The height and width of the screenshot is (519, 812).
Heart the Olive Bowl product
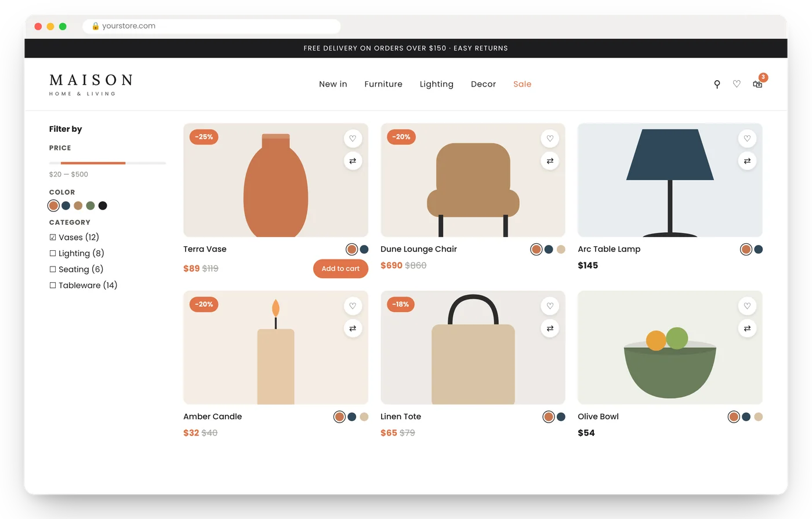(747, 306)
